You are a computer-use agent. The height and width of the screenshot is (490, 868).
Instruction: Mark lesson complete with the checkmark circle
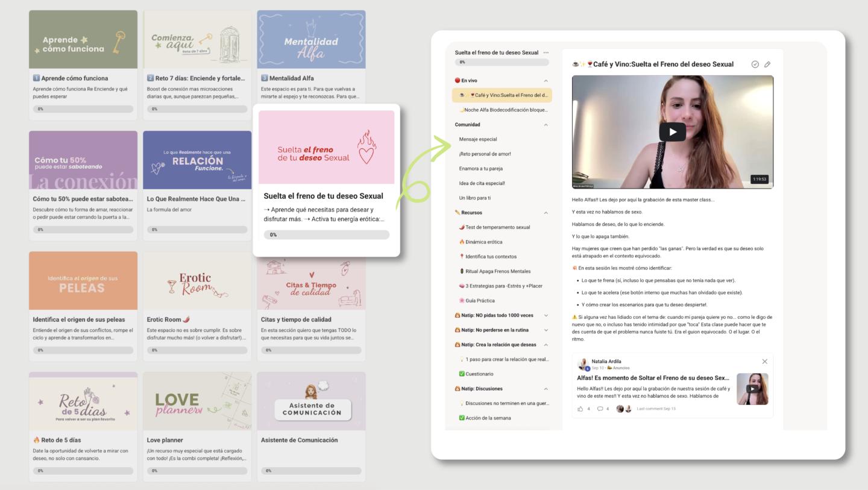tap(755, 64)
